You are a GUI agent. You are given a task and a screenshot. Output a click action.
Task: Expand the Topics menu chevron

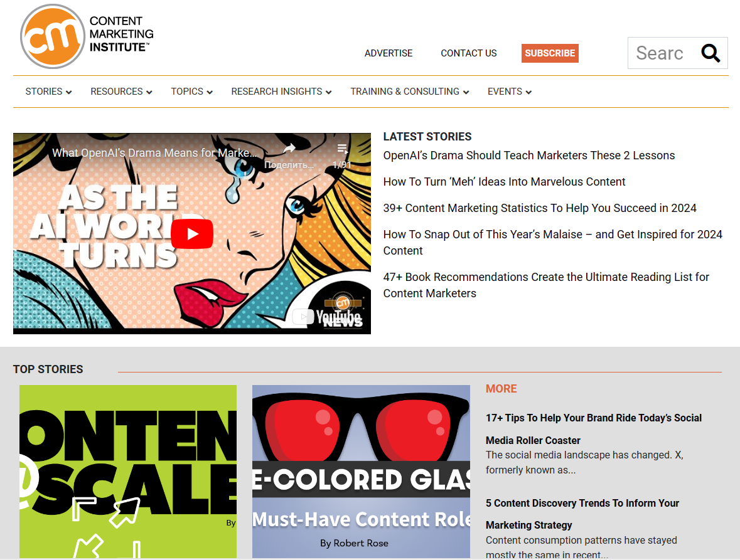[210, 92]
